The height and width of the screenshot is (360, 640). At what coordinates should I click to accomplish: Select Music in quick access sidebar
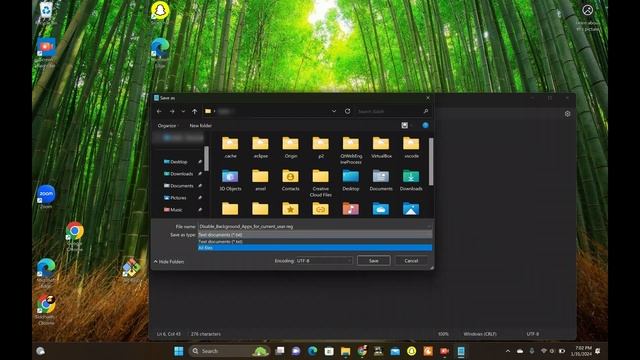(x=176, y=210)
